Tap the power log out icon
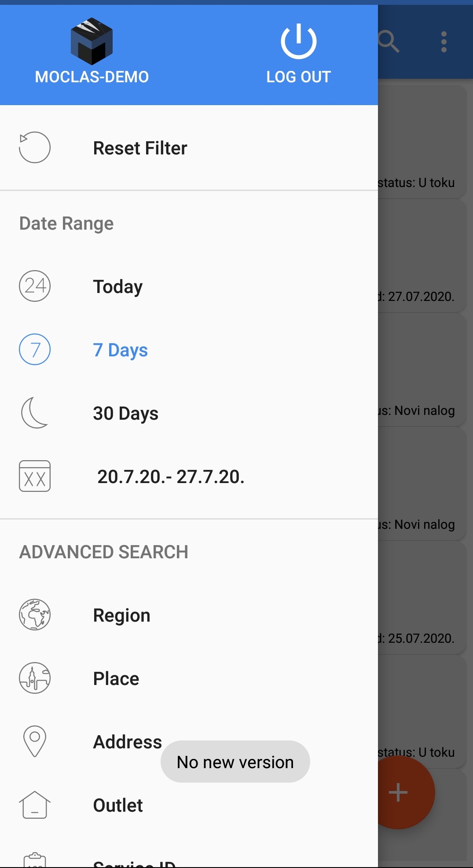Viewport: 473px width, 868px height. (x=298, y=41)
